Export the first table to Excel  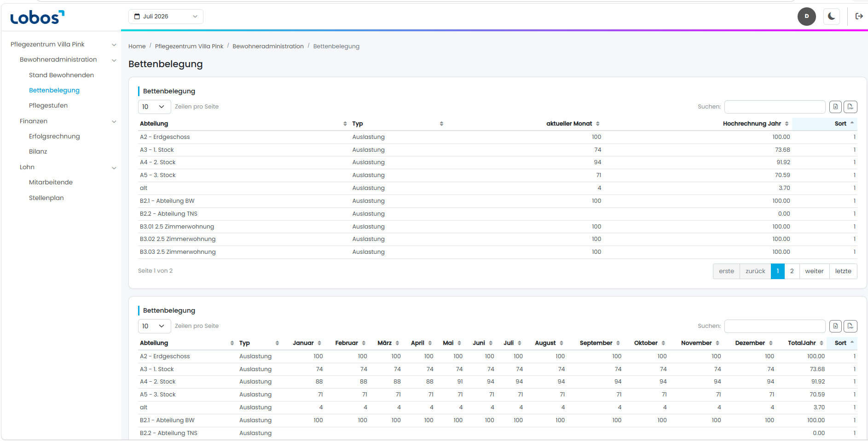(835, 107)
